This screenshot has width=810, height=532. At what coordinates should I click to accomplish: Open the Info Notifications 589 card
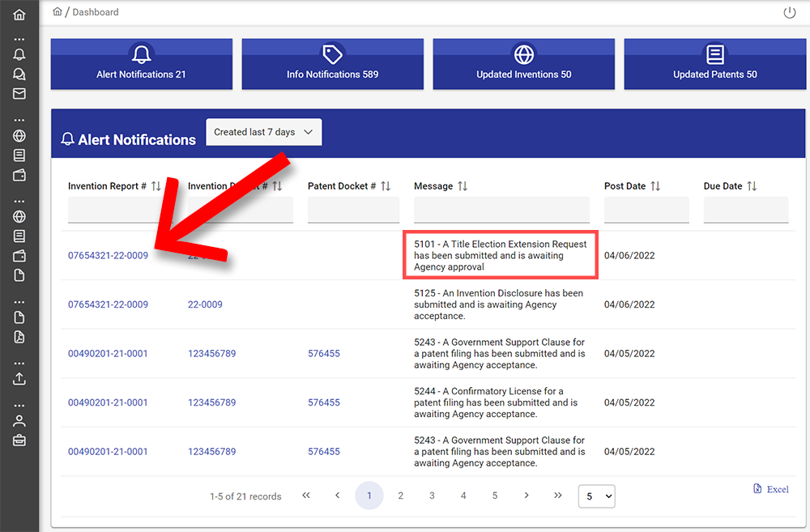click(x=333, y=64)
